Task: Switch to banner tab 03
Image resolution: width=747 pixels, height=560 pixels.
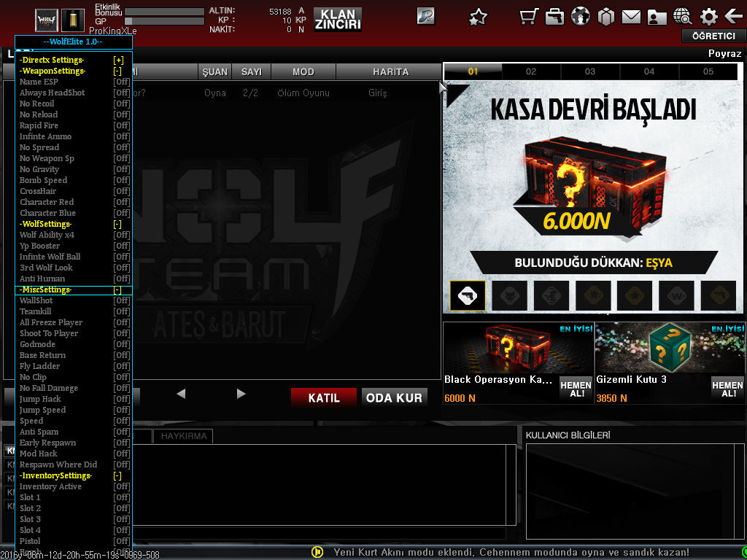Action: click(x=590, y=71)
